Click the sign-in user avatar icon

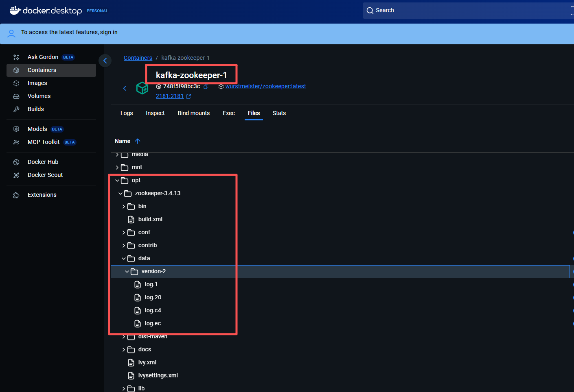(x=11, y=33)
